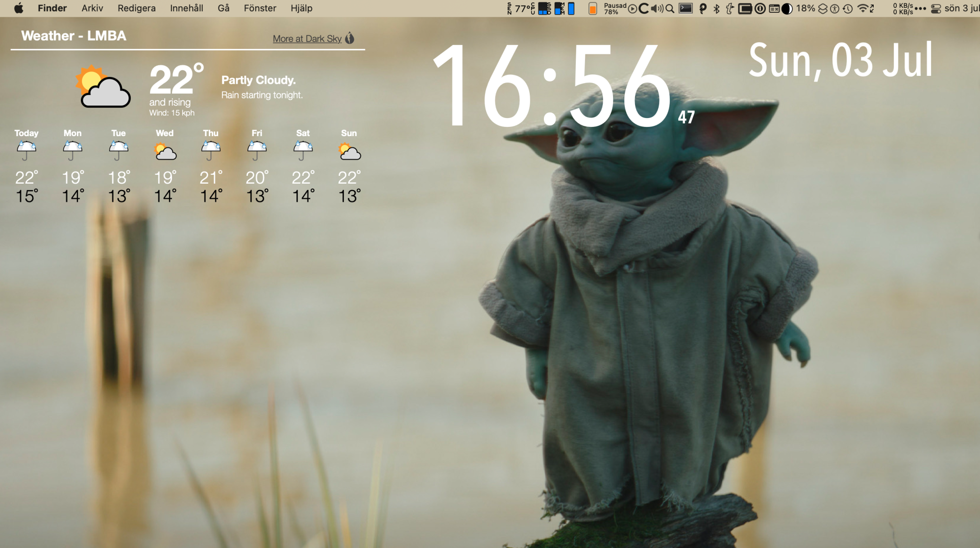The height and width of the screenshot is (548, 980).
Task: Click the Wind: 15 kph text
Action: 171,113
